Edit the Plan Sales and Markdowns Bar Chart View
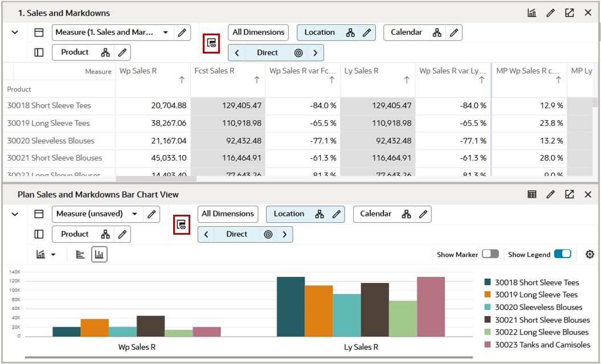The height and width of the screenshot is (364, 601). pyautogui.click(x=550, y=194)
